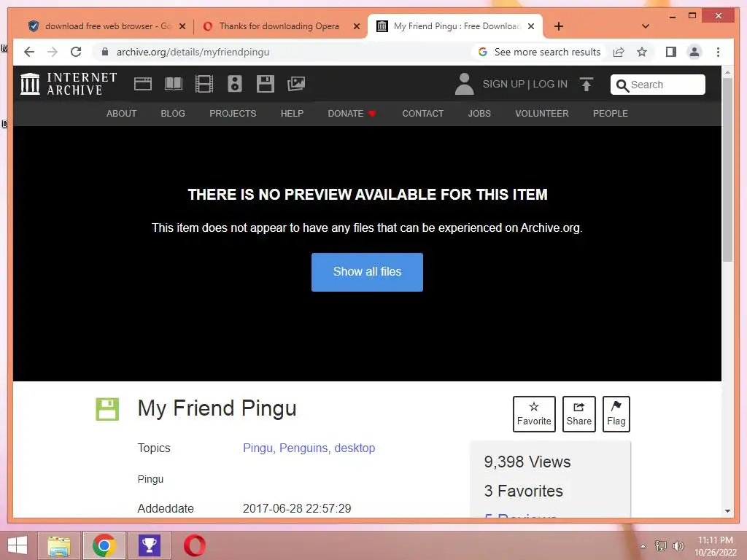Click the Chrome taskbar icon
Image resolution: width=747 pixels, height=560 pixels.
tap(104, 545)
